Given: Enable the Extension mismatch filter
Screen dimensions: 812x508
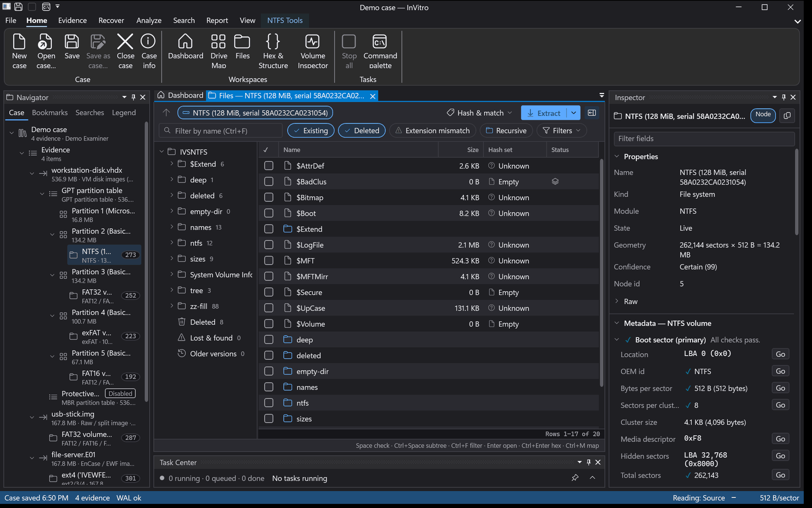Looking at the screenshot, I should click(432, 131).
